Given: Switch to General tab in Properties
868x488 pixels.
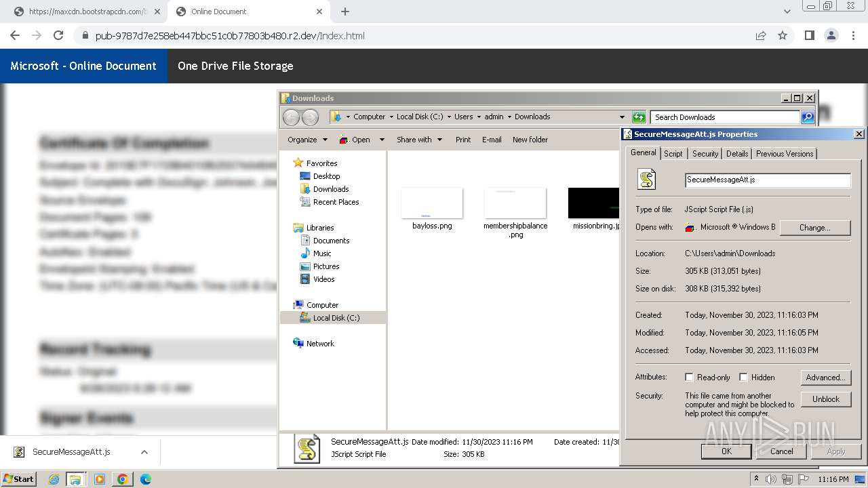Looking at the screenshot, I should (643, 152).
